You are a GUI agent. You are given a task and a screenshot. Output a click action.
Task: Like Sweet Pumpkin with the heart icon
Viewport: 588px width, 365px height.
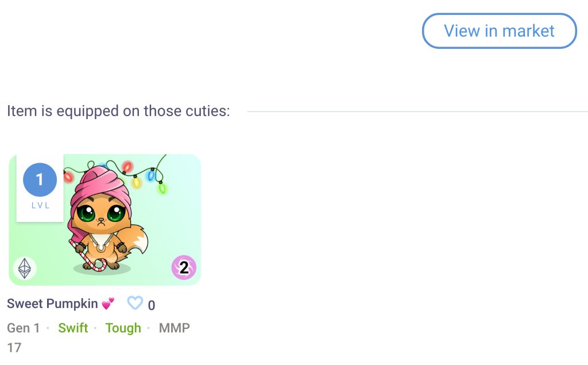pyautogui.click(x=134, y=303)
